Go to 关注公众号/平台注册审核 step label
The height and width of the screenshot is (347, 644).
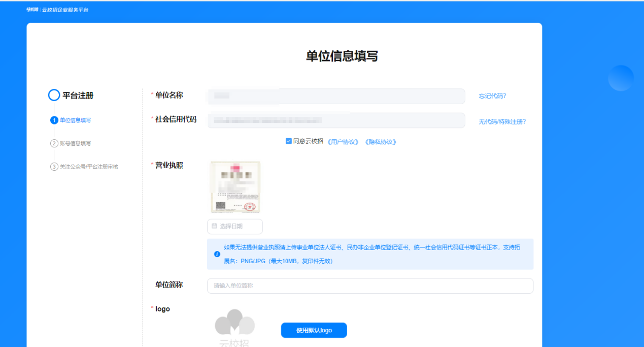click(x=89, y=167)
